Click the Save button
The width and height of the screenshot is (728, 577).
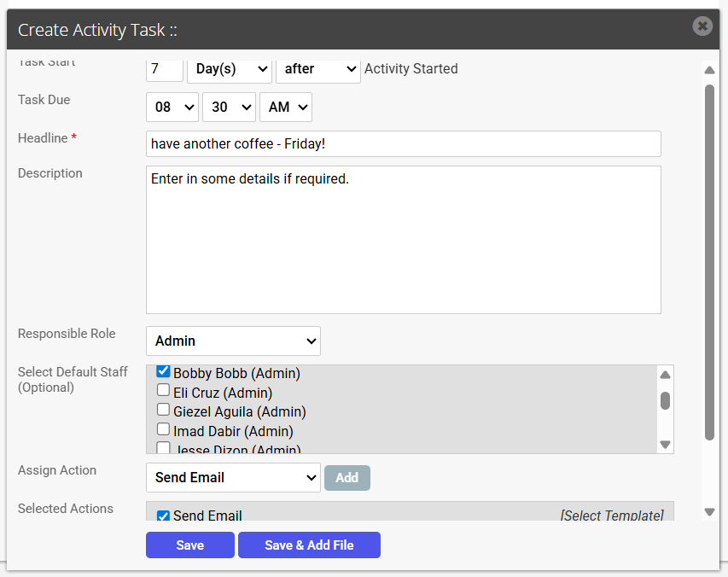[x=189, y=545]
